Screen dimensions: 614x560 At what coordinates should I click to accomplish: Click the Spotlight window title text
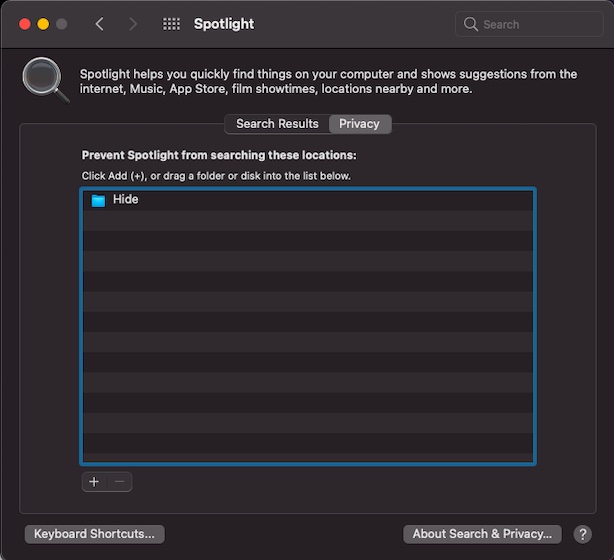[224, 24]
